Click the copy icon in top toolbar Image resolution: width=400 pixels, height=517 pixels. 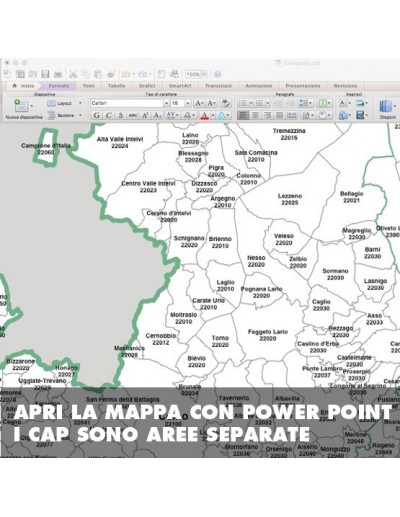(86, 74)
